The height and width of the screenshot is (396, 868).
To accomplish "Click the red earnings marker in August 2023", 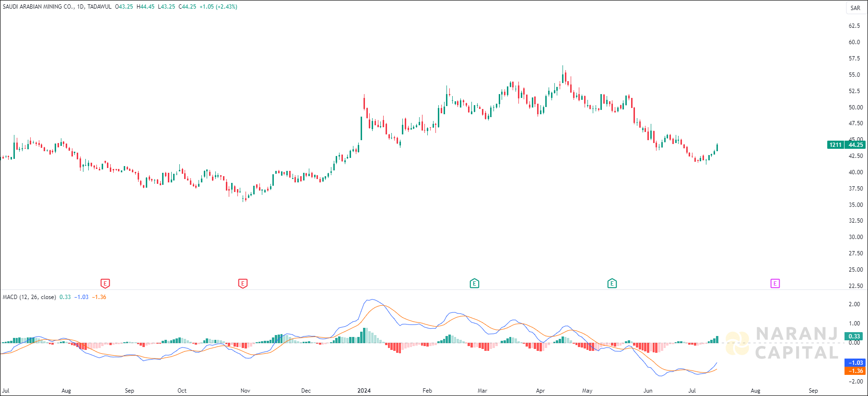I will [x=106, y=284].
